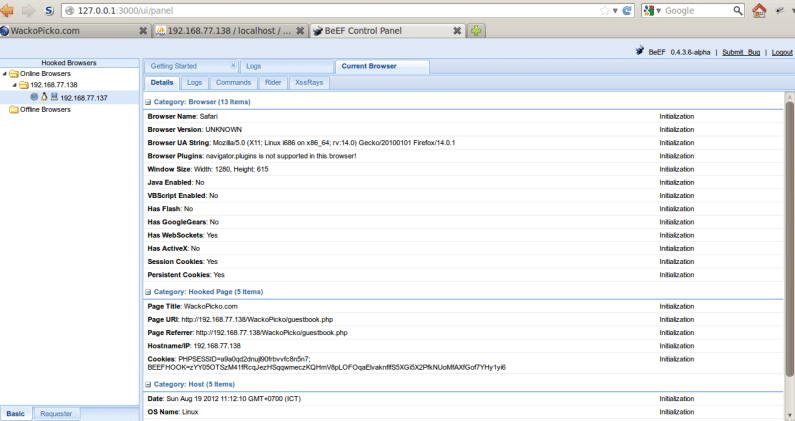
Task: Open the XssRays tab
Action: [x=309, y=82]
